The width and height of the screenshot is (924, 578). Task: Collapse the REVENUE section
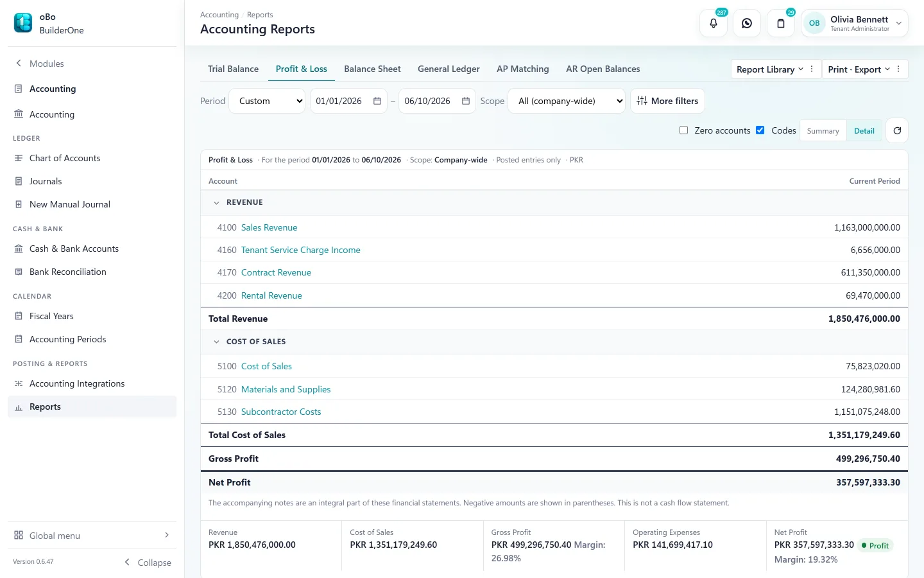tap(216, 202)
